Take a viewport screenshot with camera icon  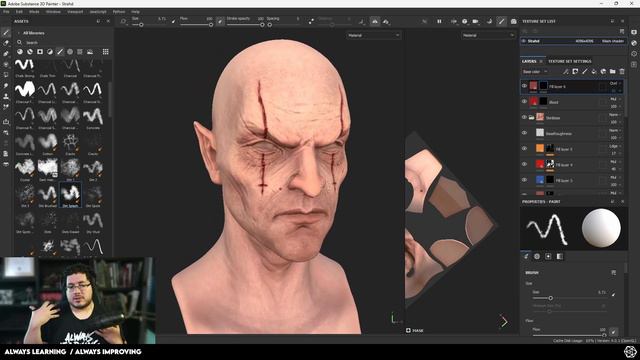tap(513, 21)
